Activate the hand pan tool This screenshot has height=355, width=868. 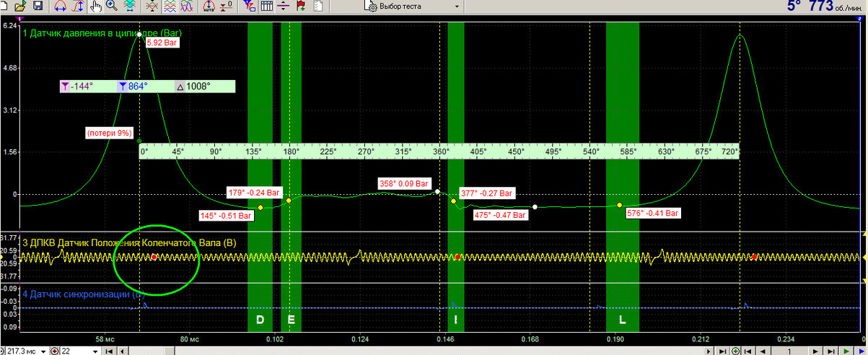click(x=96, y=6)
